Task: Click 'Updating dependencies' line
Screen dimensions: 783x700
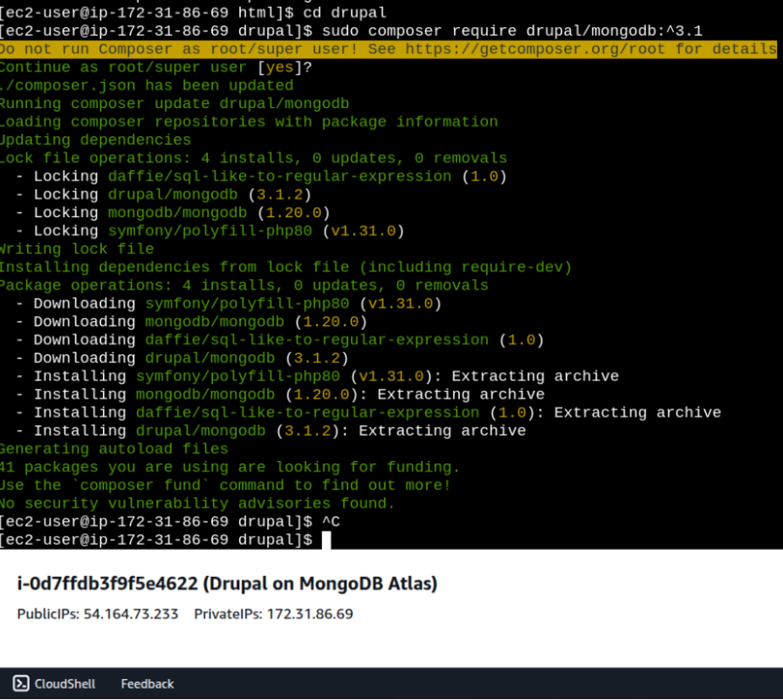Action: point(95,140)
